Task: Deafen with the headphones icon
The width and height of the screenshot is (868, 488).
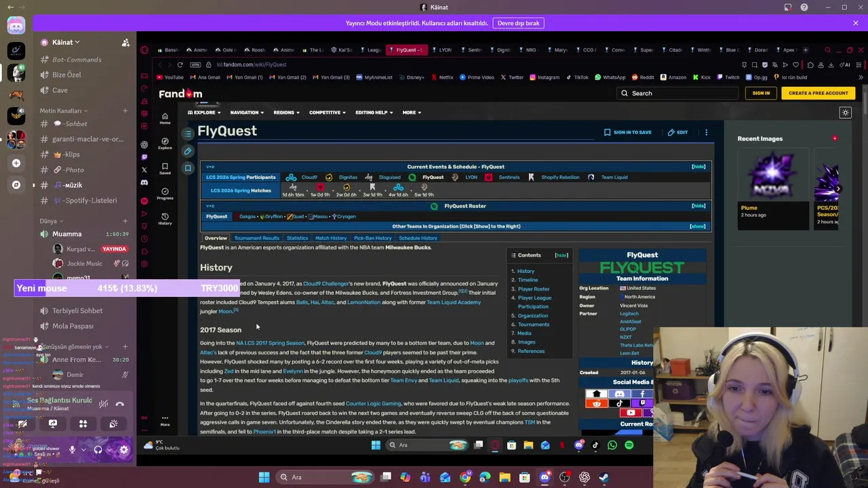Action: pos(98,449)
